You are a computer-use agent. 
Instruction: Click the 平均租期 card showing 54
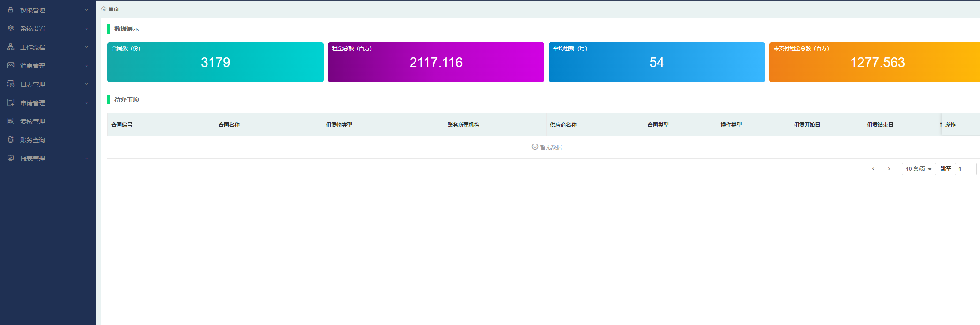(x=657, y=62)
